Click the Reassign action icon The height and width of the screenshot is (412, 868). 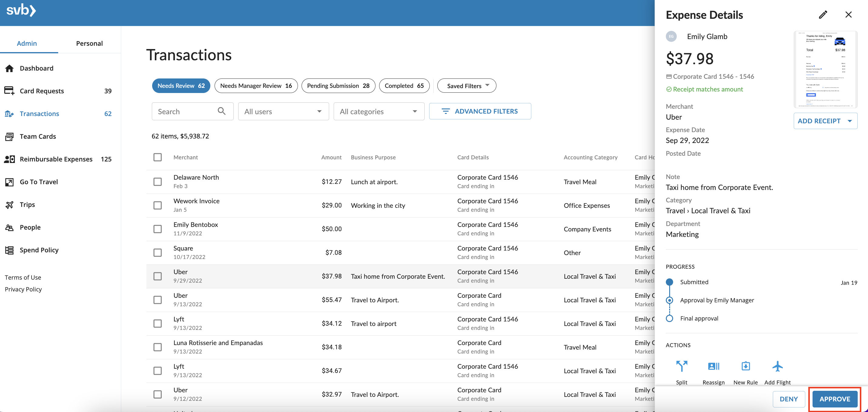(714, 366)
